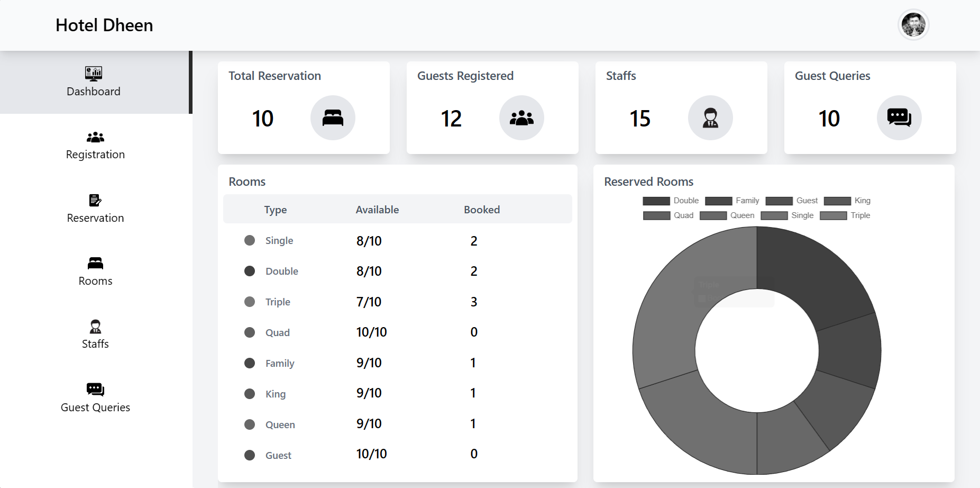Screen dimensions: 980x488
Task: Toggle the Double legend item in chart
Action: (x=671, y=201)
